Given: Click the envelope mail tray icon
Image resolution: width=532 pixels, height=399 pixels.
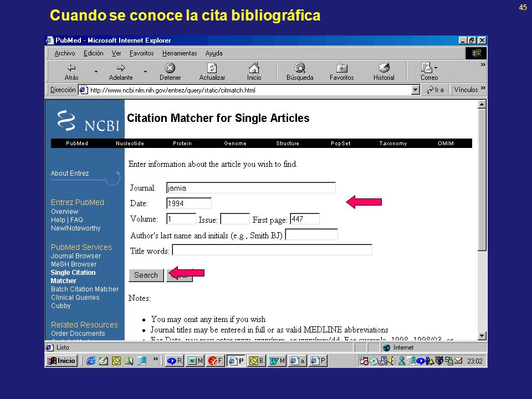Looking at the screenshot, I should click(x=458, y=361).
